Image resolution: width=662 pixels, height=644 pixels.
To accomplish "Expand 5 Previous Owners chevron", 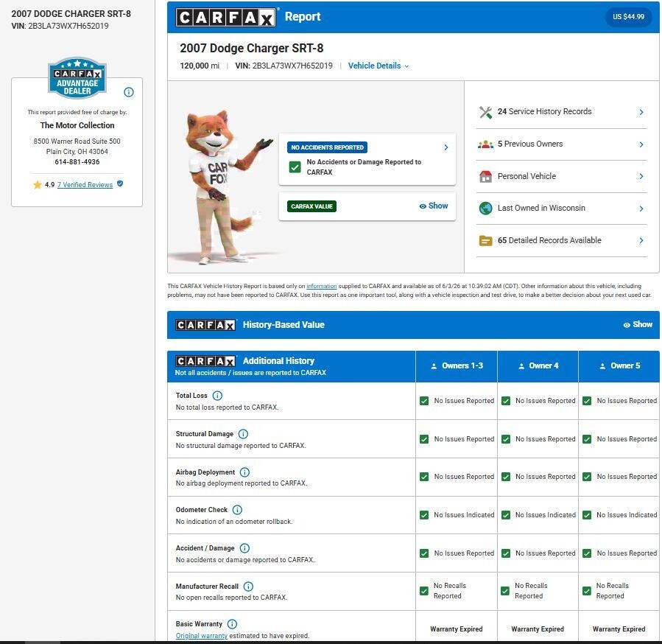I will pyautogui.click(x=641, y=144).
